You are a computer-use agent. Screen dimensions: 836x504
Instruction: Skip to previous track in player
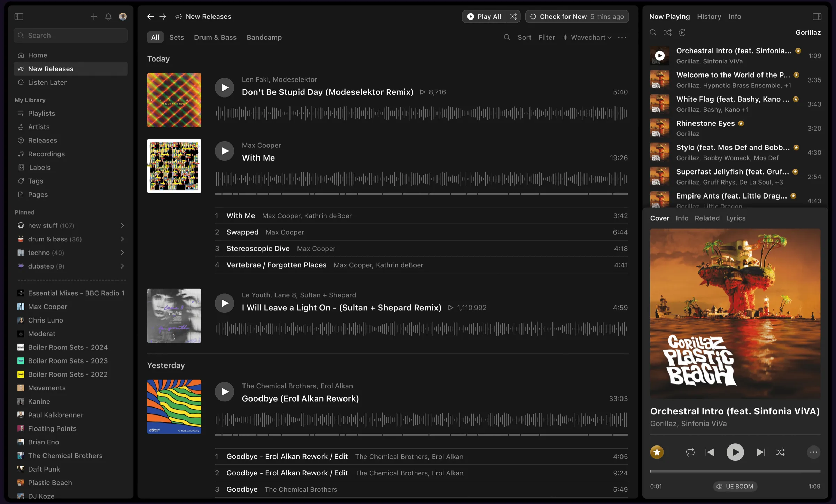pos(710,452)
